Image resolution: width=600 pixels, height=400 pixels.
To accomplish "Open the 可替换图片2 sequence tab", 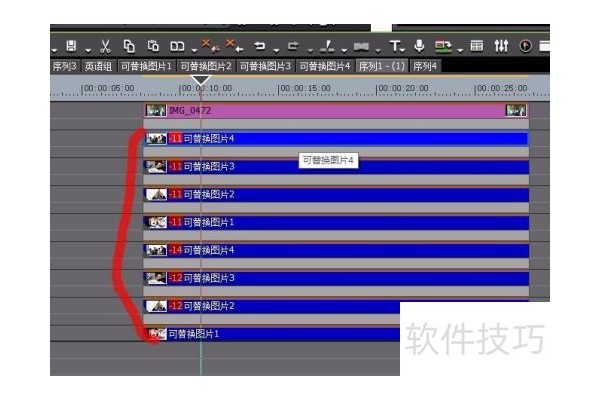I will [206, 66].
